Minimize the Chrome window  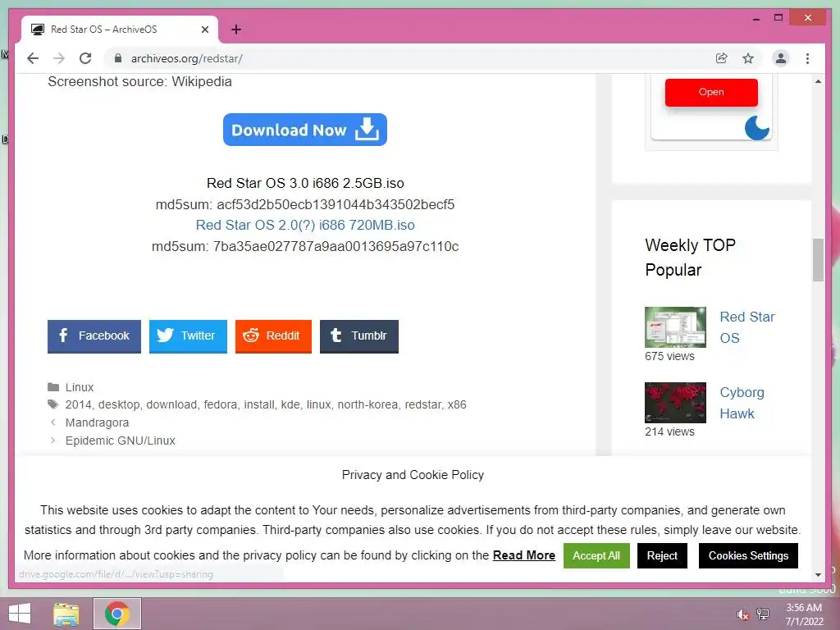tap(756, 19)
